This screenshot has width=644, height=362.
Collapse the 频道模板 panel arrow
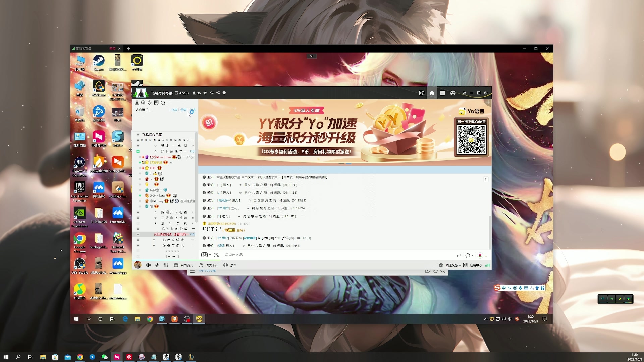click(x=460, y=265)
